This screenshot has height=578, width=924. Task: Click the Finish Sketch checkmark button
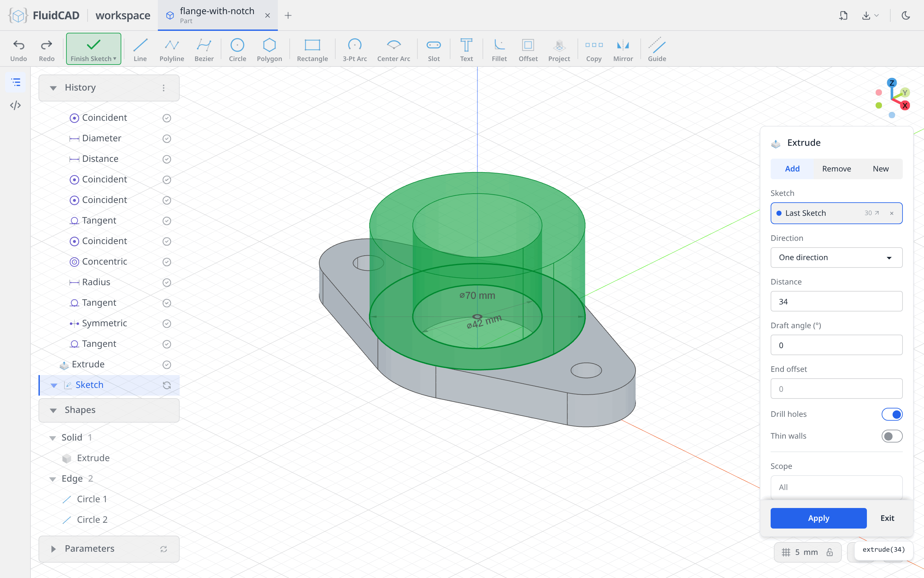(x=94, y=48)
